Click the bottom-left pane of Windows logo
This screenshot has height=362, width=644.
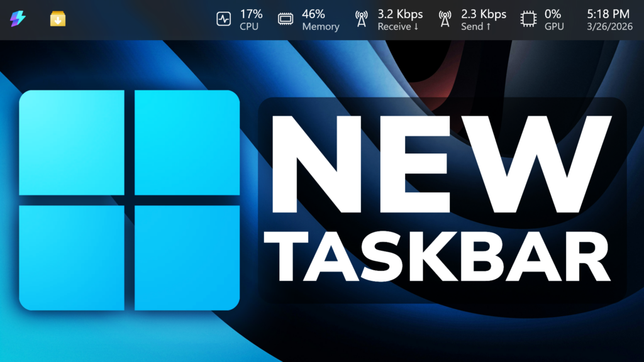pyautogui.click(x=71, y=258)
